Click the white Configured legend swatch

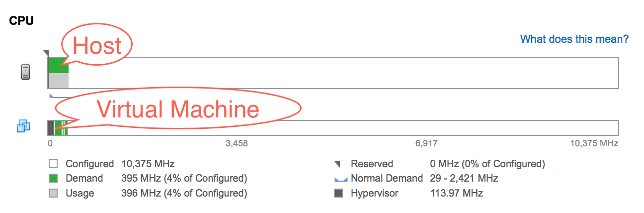tap(53, 163)
